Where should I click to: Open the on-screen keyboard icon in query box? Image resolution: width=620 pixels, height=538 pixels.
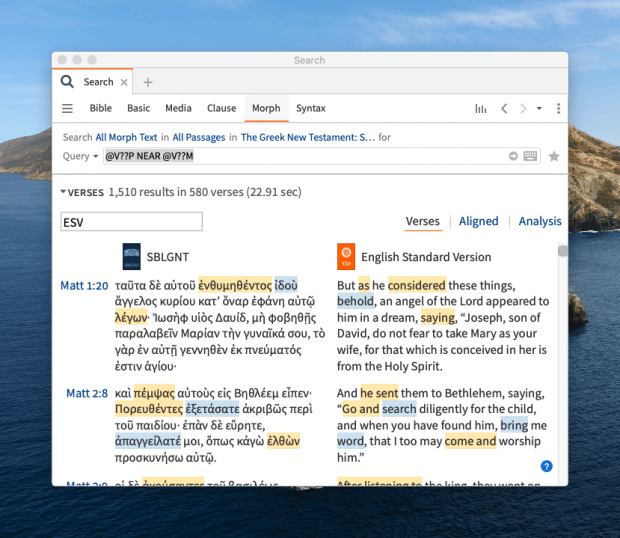(x=530, y=156)
